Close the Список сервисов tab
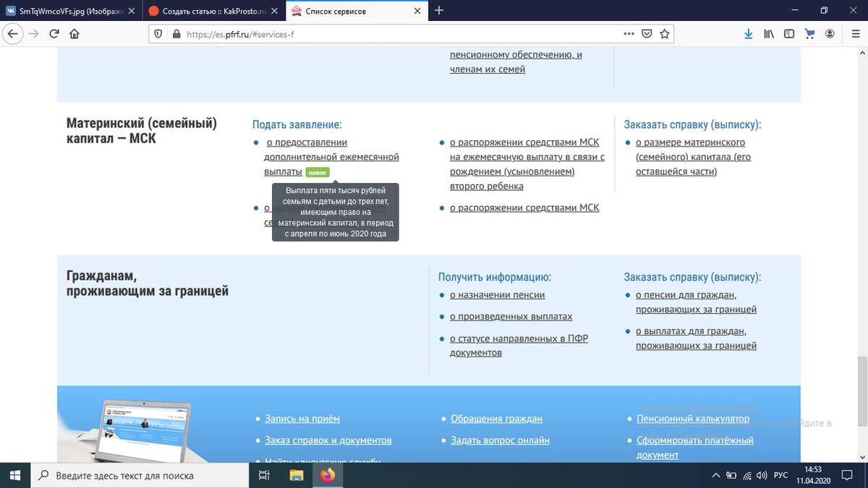Viewport: 868px width, 488px height. pyautogui.click(x=417, y=11)
